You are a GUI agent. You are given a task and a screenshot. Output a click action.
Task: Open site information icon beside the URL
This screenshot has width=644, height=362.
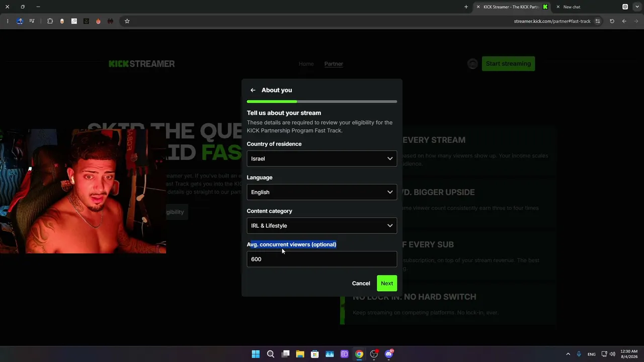point(598,21)
